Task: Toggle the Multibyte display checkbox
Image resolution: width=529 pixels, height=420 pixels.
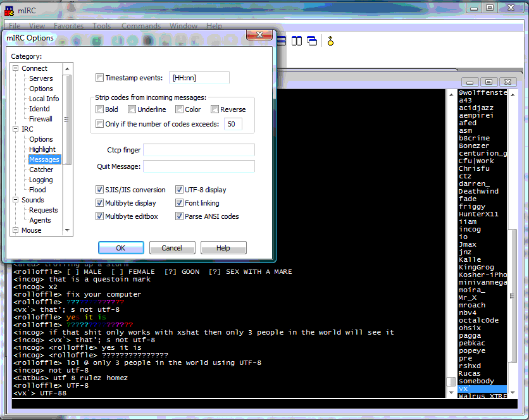Action: point(99,203)
